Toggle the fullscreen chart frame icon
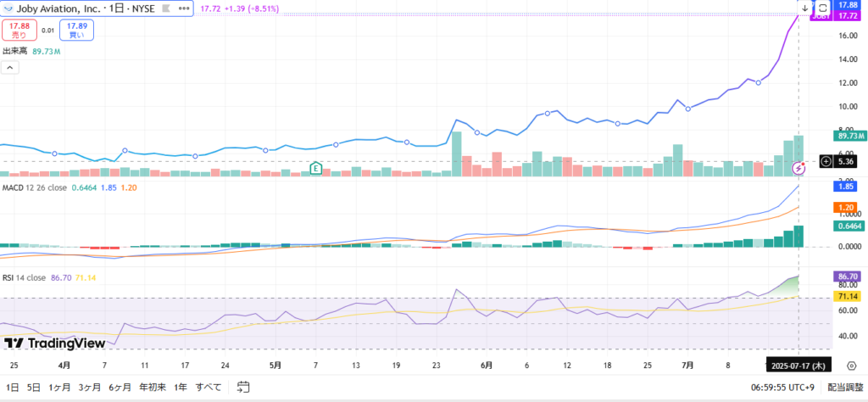Image resolution: width=868 pixels, height=402 pixels. pyautogui.click(x=823, y=8)
